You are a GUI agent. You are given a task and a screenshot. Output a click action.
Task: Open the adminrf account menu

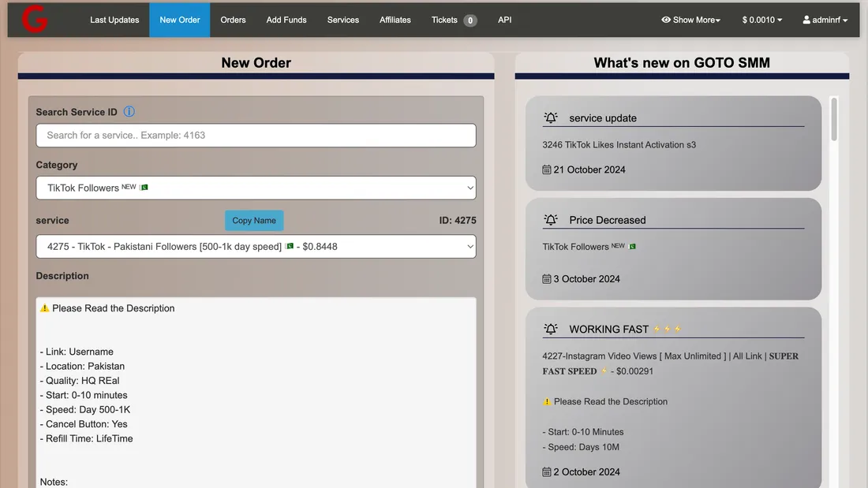[x=825, y=20]
